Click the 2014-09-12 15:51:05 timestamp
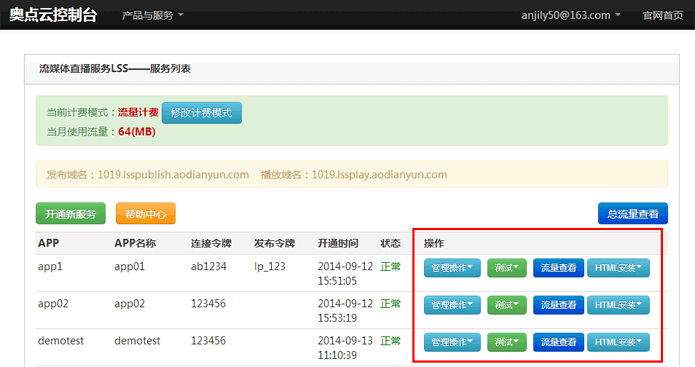This screenshot has height=367, width=695. (345, 273)
